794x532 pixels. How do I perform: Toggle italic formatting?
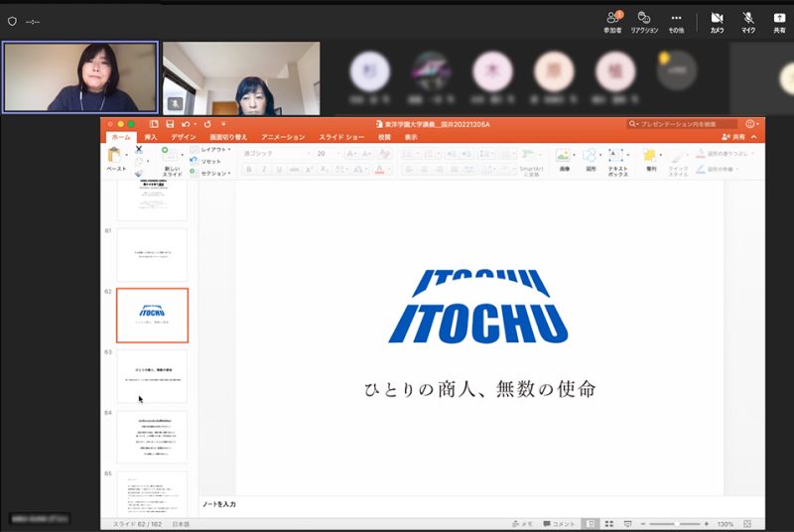click(264, 170)
